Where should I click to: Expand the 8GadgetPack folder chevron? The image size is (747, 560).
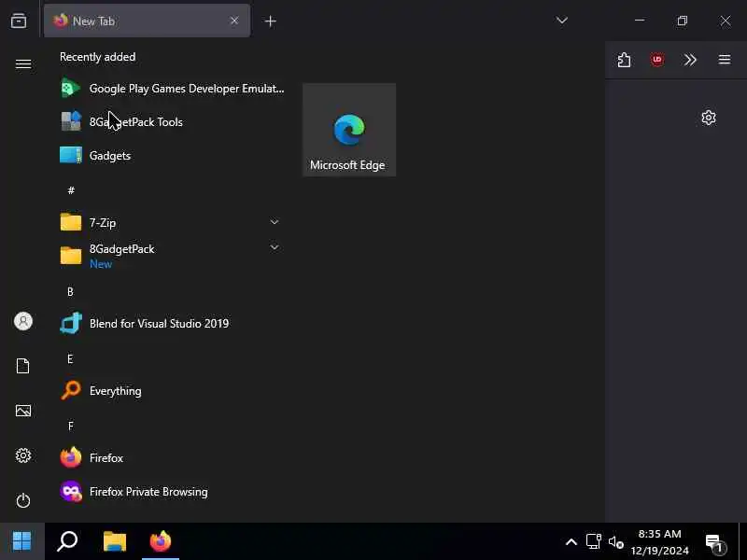(x=275, y=247)
